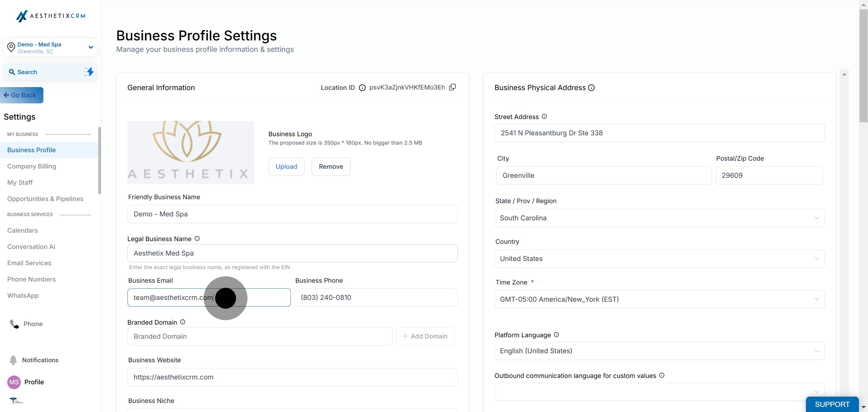868x412 pixels.
Task: Select Calendars in the settings sidebar
Action: pos(23,231)
